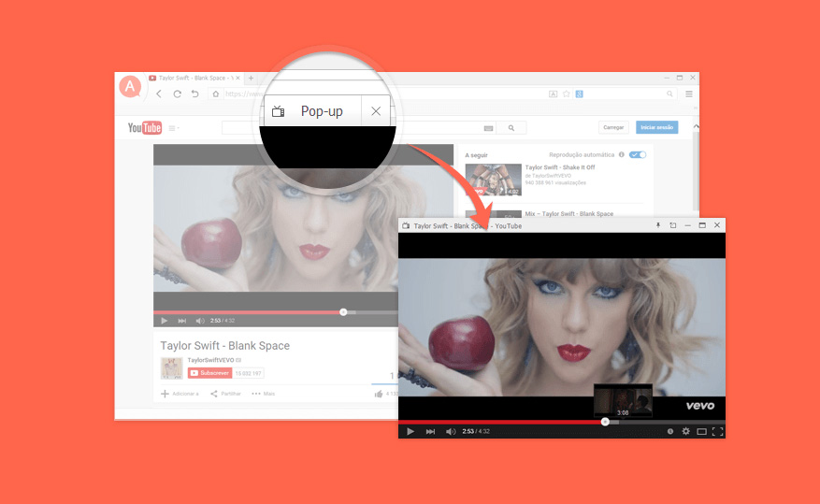Viewport: 820px width, 504px height.
Task: Click the scrubber handle on main player progress bar
Action: tap(343, 312)
